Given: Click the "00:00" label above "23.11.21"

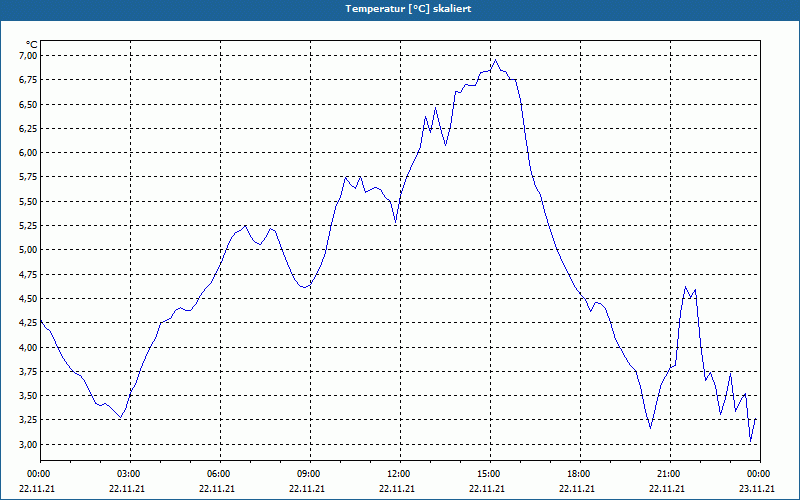Looking at the screenshot, I should (x=760, y=474).
